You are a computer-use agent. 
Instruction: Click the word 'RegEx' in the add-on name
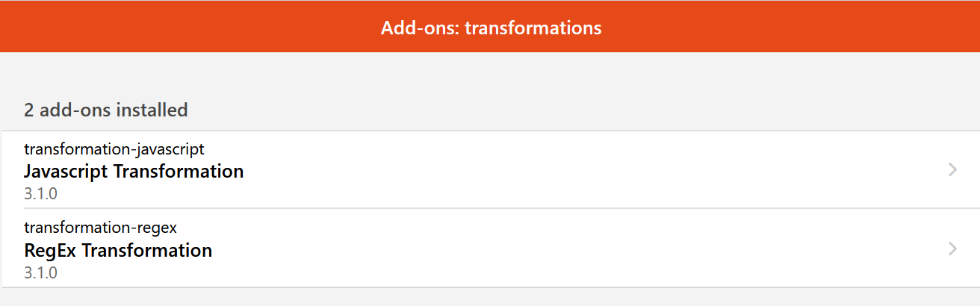tap(49, 250)
